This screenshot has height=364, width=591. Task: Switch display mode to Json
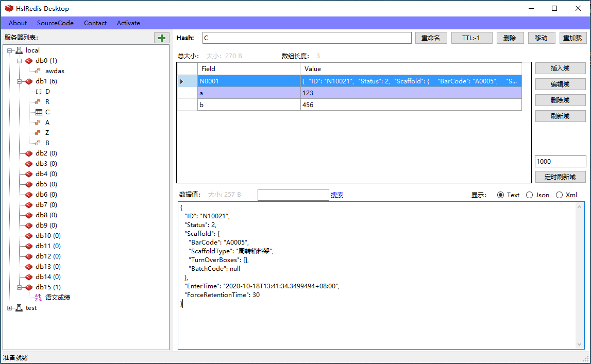[x=529, y=195]
